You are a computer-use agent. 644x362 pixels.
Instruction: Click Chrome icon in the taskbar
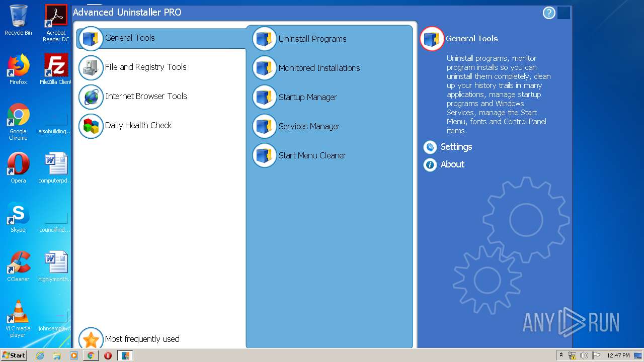[x=91, y=355]
